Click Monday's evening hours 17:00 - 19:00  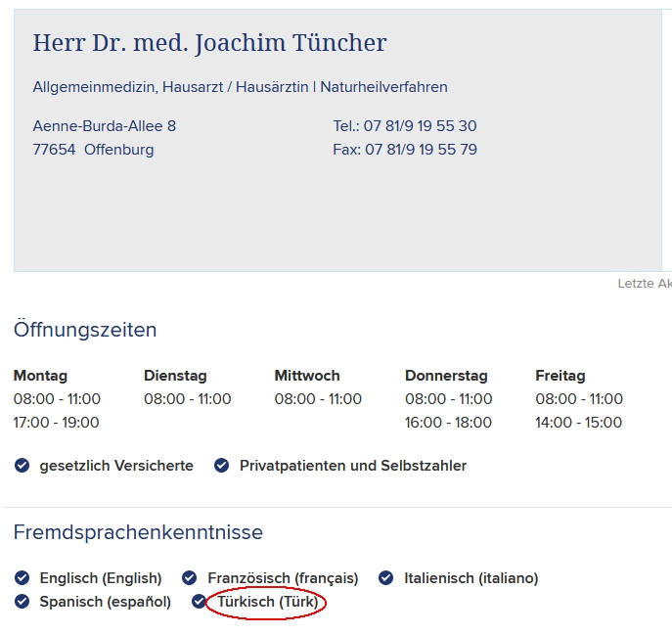(x=57, y=423)
